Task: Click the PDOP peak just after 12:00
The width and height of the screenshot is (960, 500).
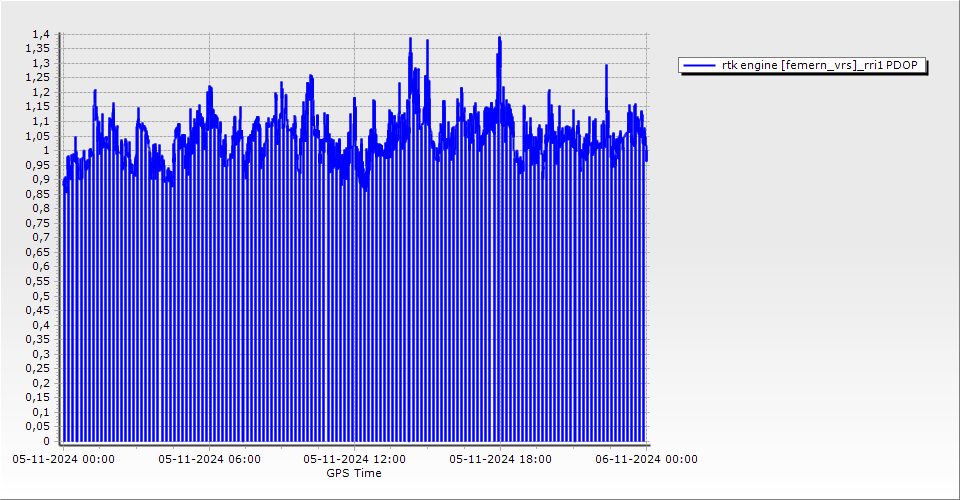Action: pos(410,39)
